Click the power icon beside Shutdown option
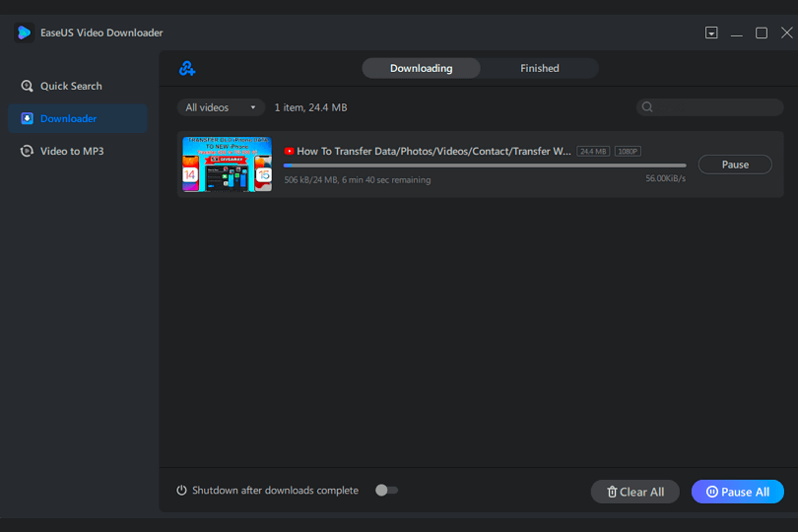The height and width of the screenshot is (532, 798). pos(181,491)
